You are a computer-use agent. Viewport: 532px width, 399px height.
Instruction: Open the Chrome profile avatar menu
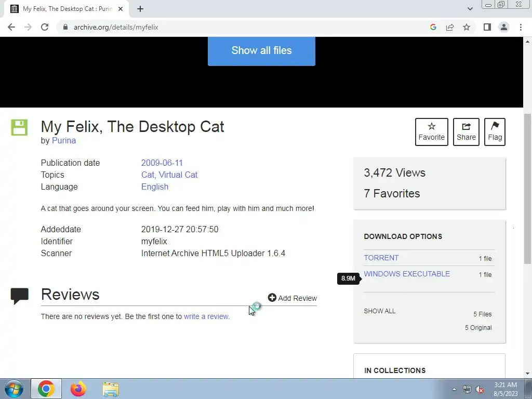point(504,27)
